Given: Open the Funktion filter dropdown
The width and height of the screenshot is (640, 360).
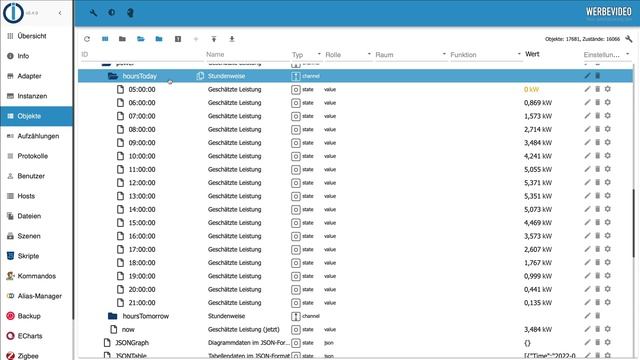Looking at the screenshot, I should click(x=486, y=55).
